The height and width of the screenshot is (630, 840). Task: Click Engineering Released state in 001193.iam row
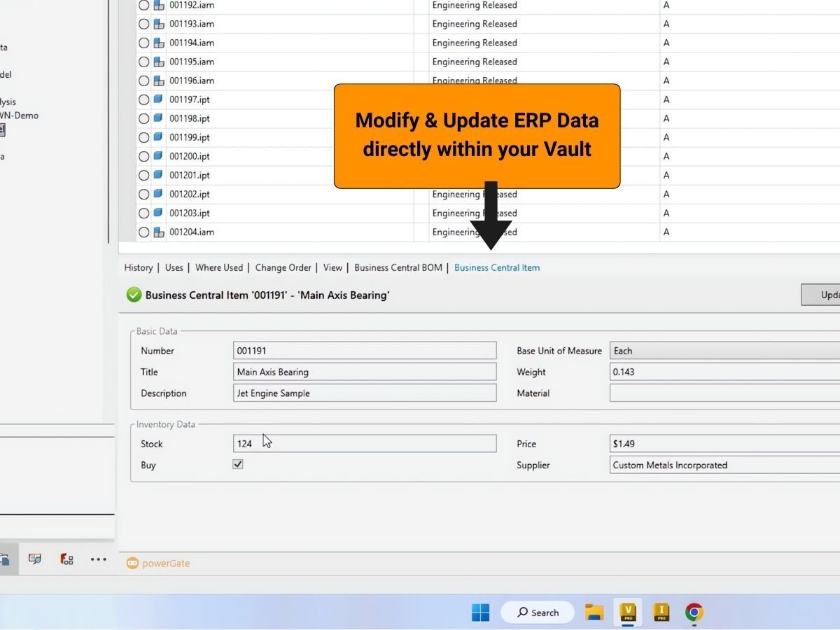coord(475,24)
